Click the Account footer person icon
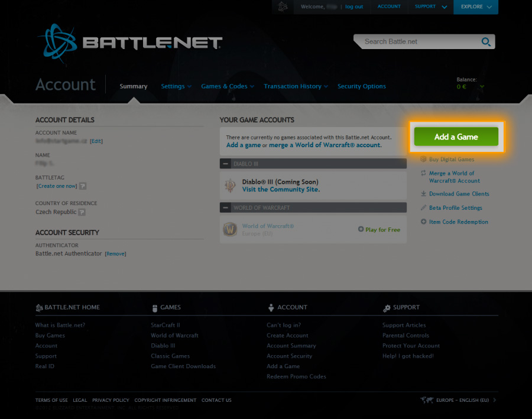The width and height of the screenshot is (532, 419). click(x=271, y=308)
